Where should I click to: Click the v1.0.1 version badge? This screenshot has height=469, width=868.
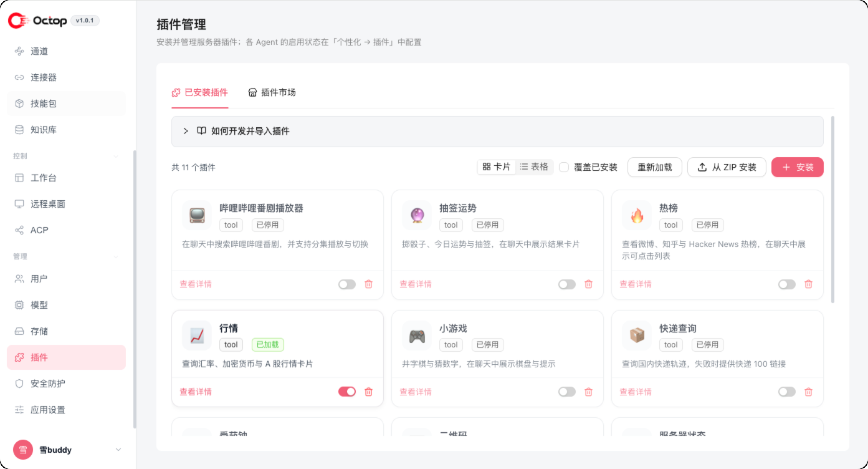point(85,21)
